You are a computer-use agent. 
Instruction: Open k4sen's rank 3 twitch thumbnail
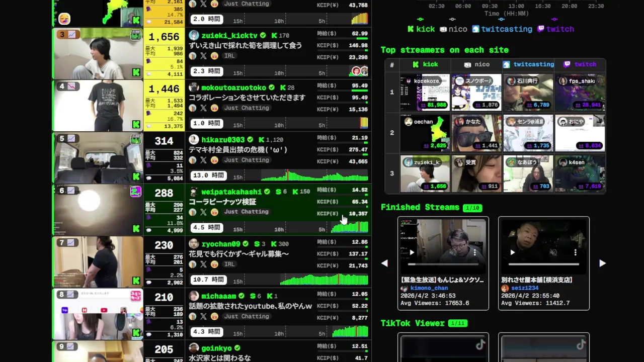click(x=580, y=174)
